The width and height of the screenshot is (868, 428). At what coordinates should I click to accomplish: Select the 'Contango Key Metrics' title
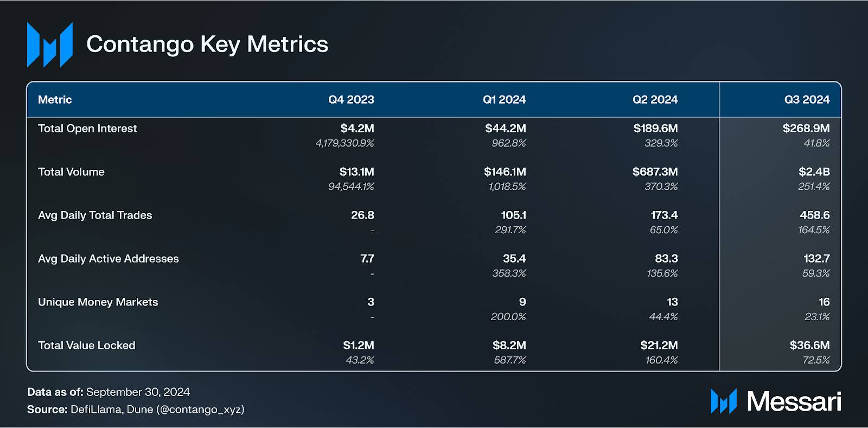tap(207, 44)
